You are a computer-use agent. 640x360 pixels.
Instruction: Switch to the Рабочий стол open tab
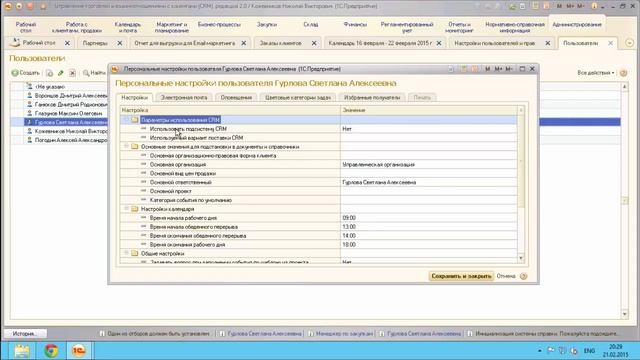pyautogui.click(x=39, y=42)
